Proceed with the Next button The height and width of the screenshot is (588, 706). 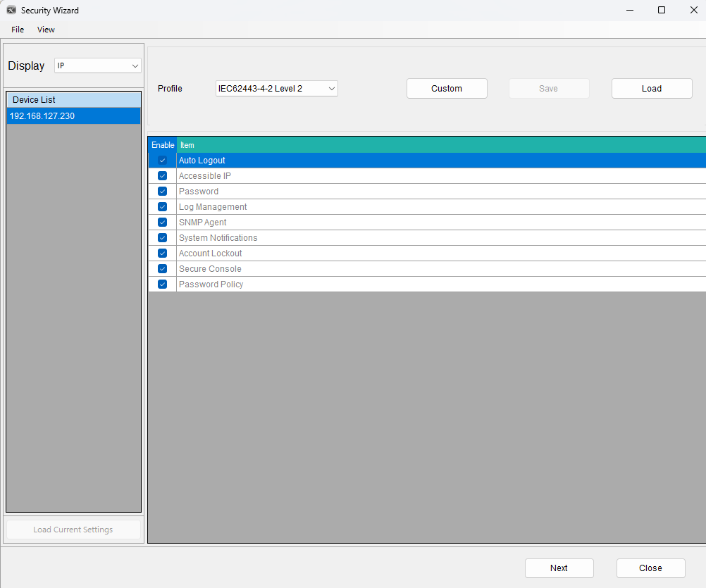pos(559,568)
